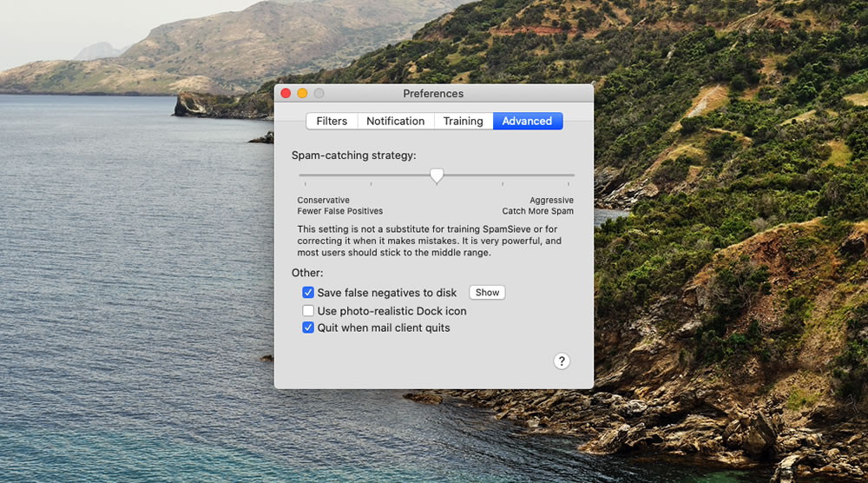Click the Catch More Spam label

click(537, 211)
